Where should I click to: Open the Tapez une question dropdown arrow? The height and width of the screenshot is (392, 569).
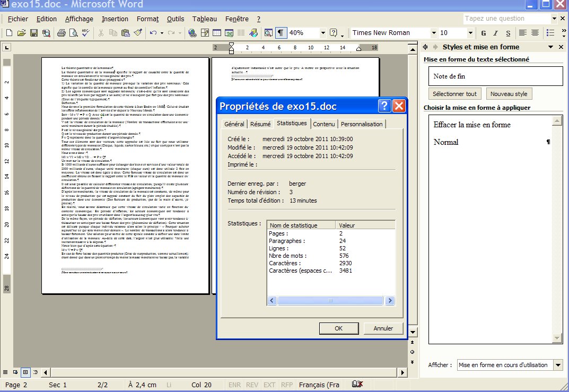tap(554, 19)
